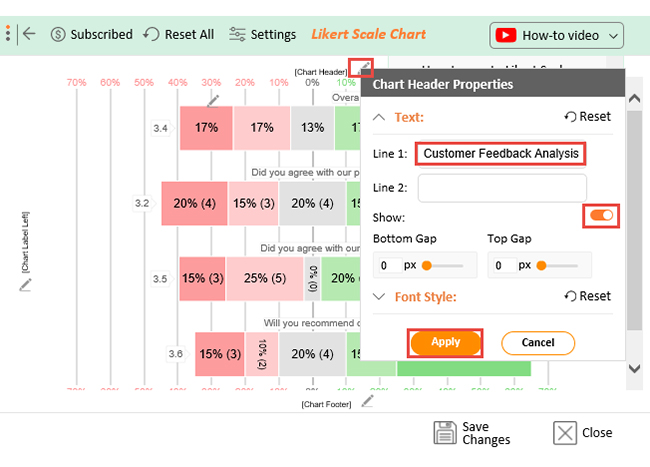The height and width of the screenshot is (467, 650).
Task: Open the three-dot options menu
Action: [8, 33]
